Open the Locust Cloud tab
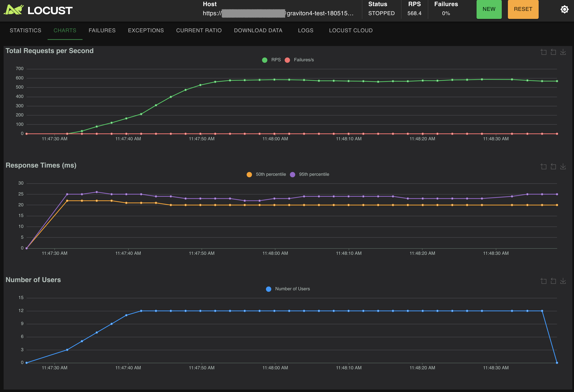 coord(351,30)
